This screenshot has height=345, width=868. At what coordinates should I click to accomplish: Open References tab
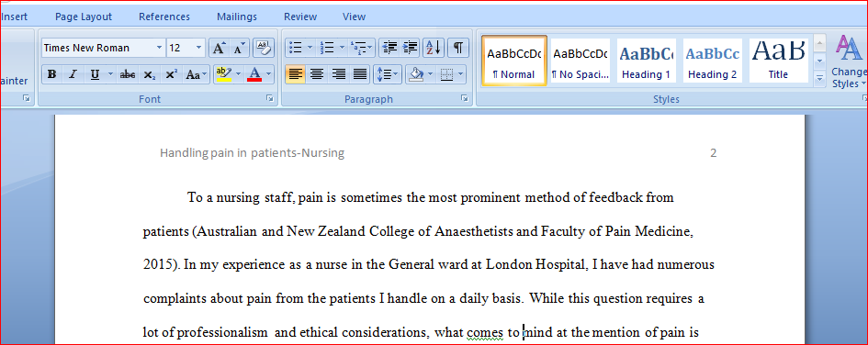164,17
